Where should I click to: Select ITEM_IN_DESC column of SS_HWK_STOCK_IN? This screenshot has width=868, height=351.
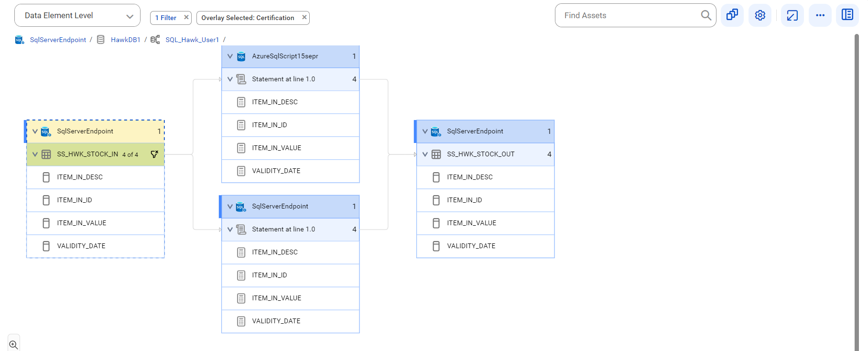pos(96,177)
